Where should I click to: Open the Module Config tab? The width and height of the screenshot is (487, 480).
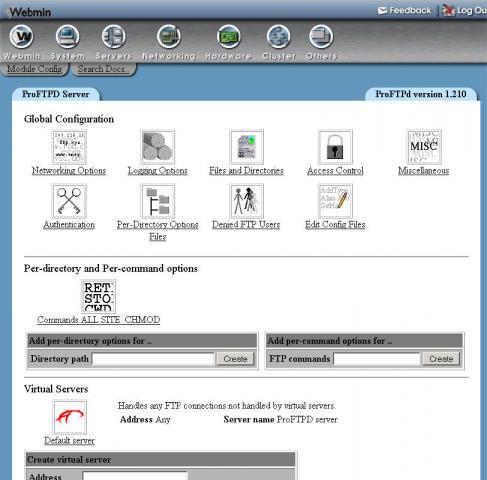click(x=34, y=69)
